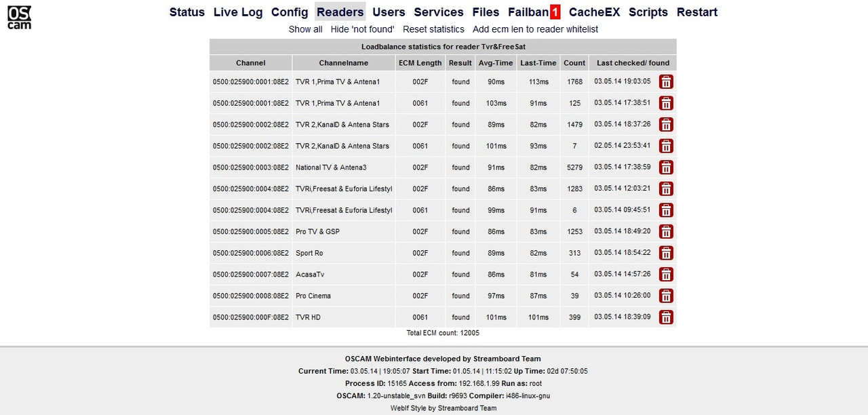The height and width of the screenshot is (415, 868).
Task: Click the 'Show all' link
Action: coord(305,29)
